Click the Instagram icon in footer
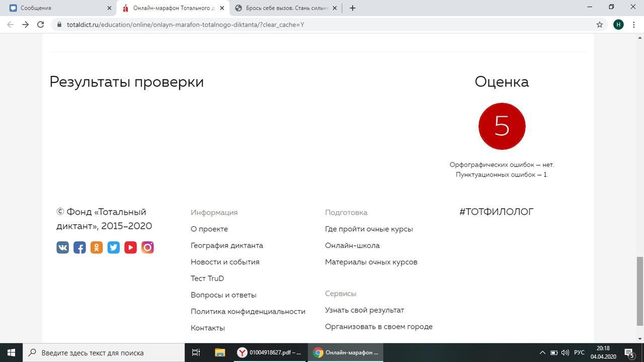The width and height of the screenshot is (644, 362). pyautogui.click(x=147, y=247)
